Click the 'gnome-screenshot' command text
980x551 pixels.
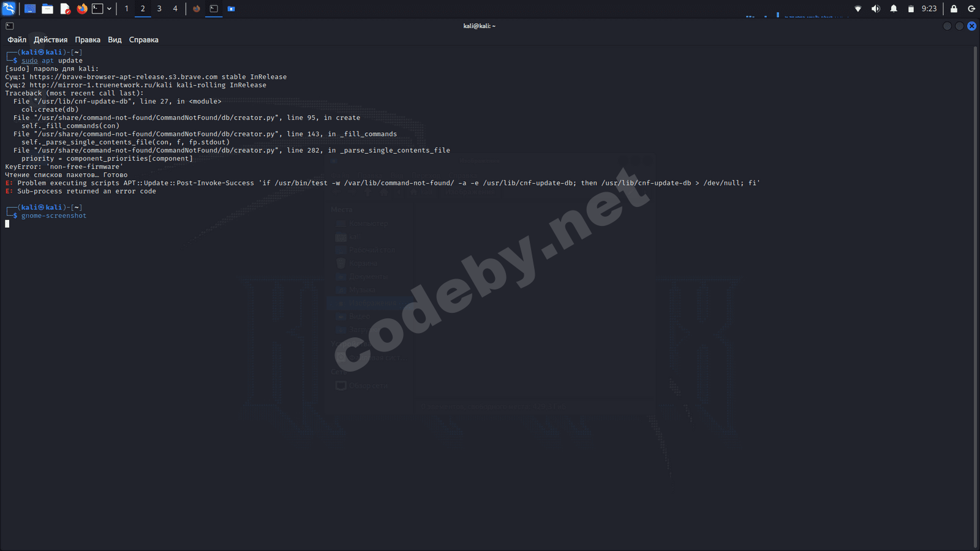pos(54,216)
